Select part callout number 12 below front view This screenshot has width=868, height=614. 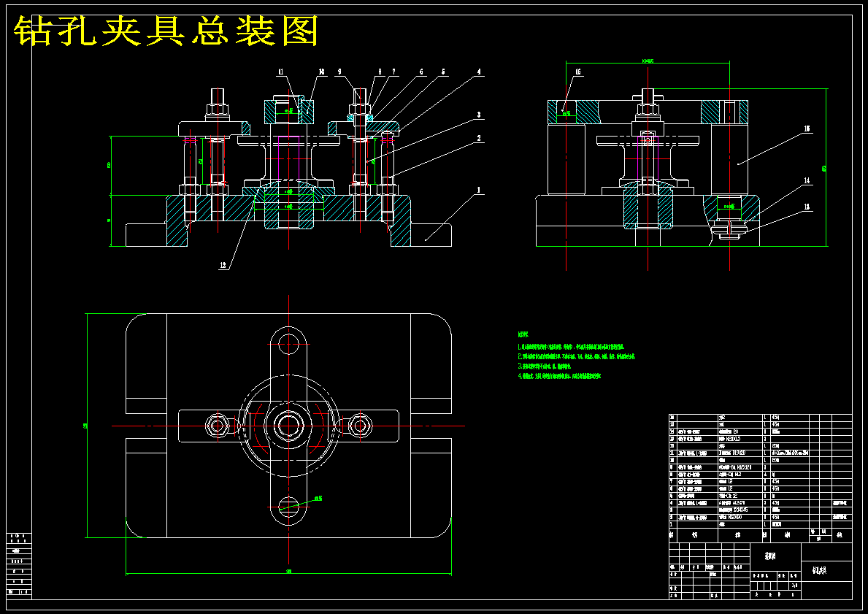223,265
